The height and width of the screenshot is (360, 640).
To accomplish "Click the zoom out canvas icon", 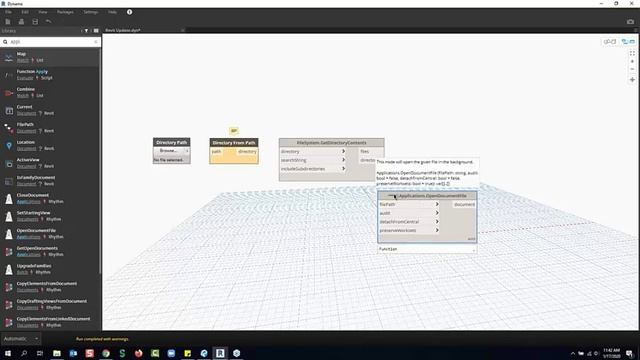I will click(632, 69).
